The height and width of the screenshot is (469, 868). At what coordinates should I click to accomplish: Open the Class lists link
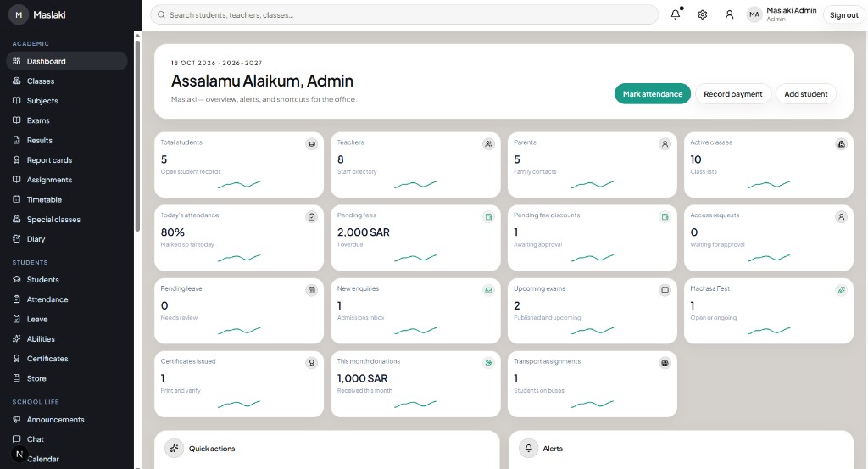tap(704, 171)
